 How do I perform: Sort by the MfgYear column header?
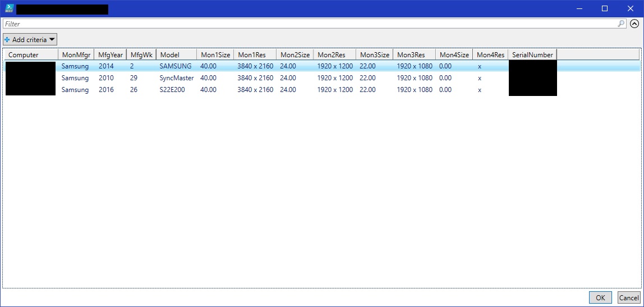[x=110, y=54]
